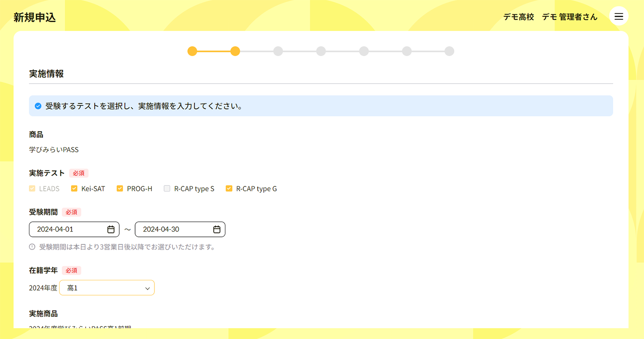The width and height of the screenshot is (644, 339).
Task: Toggle the disabled LEADS checkbox
Action: click(32, 188)
